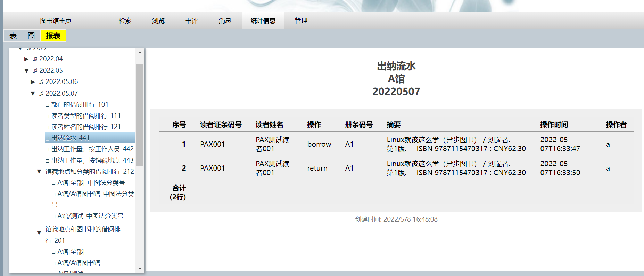The height and width of the screenshot is (276, 644).
Task: Open the 2022.04 tree item
Action: point(51,59)
